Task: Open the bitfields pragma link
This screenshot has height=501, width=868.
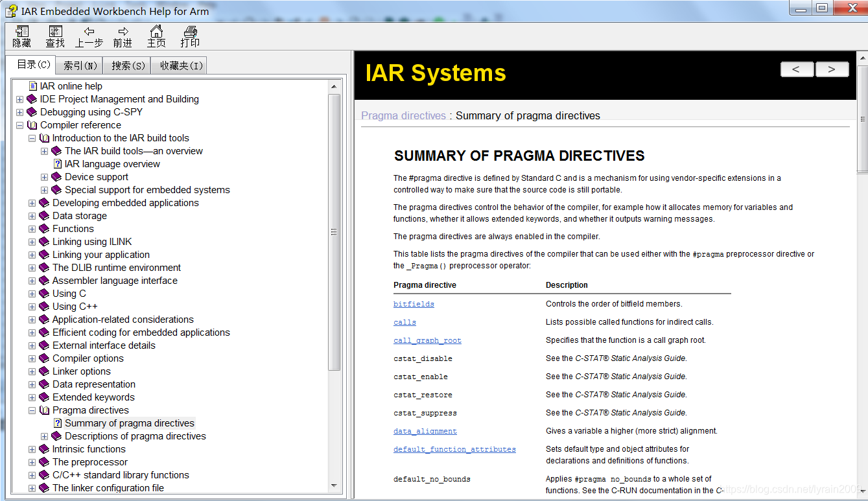Action: [414, 304]
